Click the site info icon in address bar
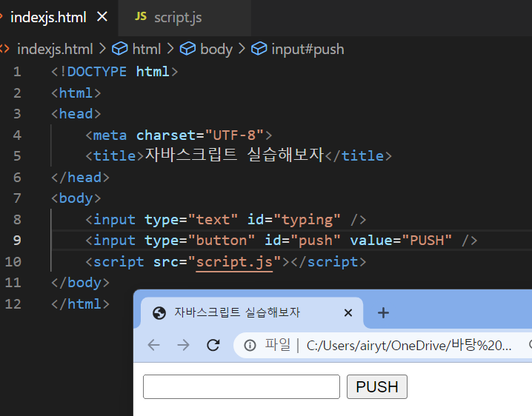Viewport: 532px width, 416px height. coord(250,346)
